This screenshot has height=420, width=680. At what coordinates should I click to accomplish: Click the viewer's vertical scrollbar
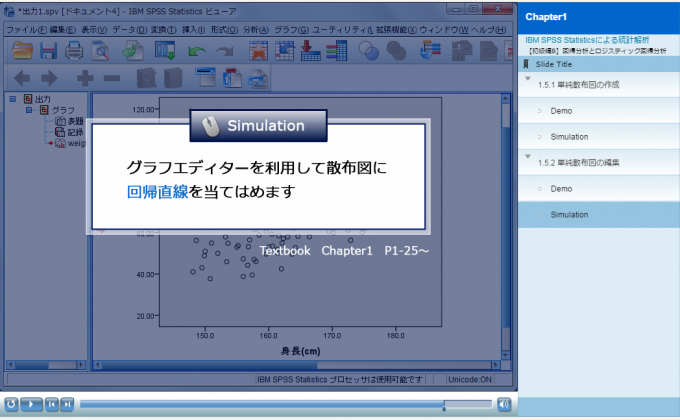coord(506,226)
